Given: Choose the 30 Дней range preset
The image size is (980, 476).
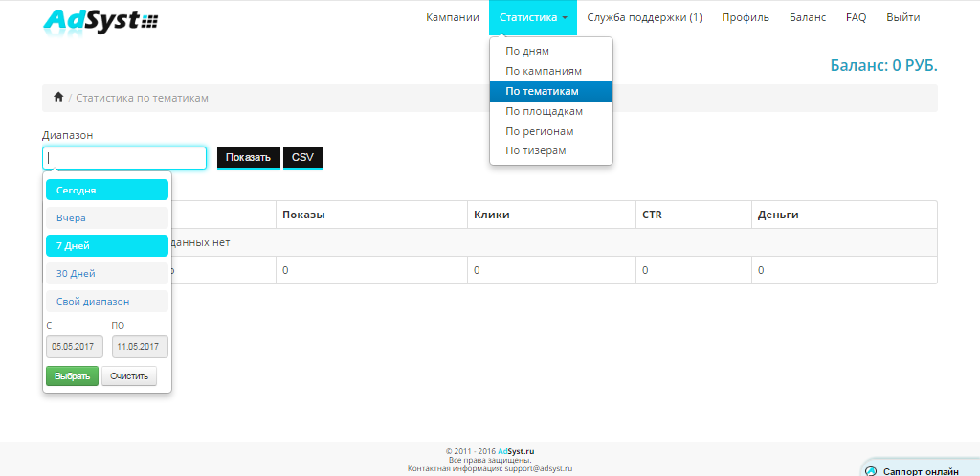Looking at the screenshot, I should point(107,273).
